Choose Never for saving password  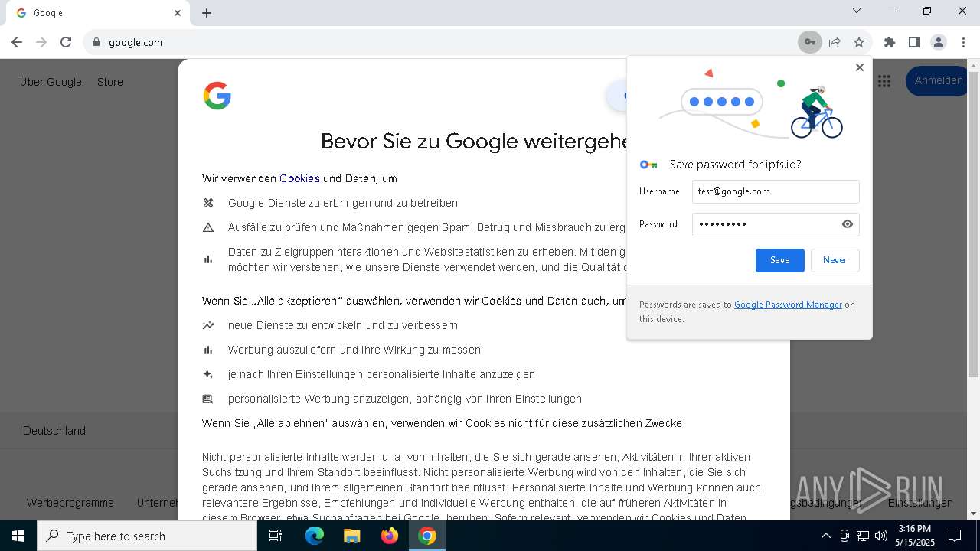click(x=835, y=260)
